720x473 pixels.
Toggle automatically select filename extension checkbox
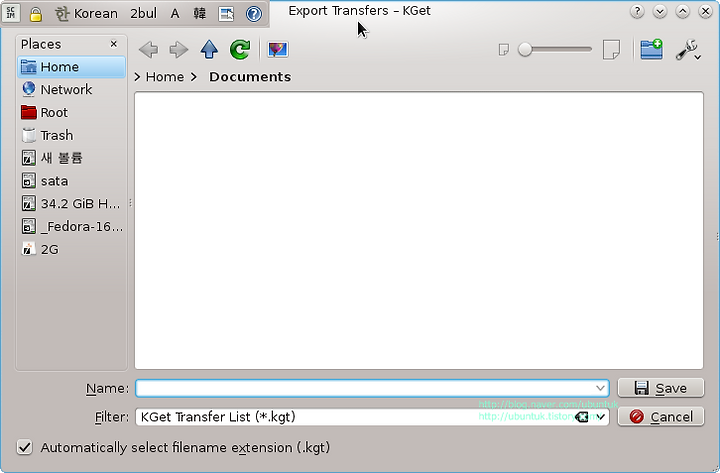24,447
